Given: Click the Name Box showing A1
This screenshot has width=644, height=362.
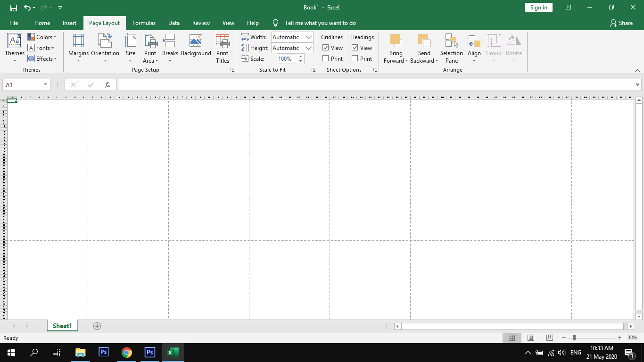Looking at the screenshot, I should [x=26, y=85].
